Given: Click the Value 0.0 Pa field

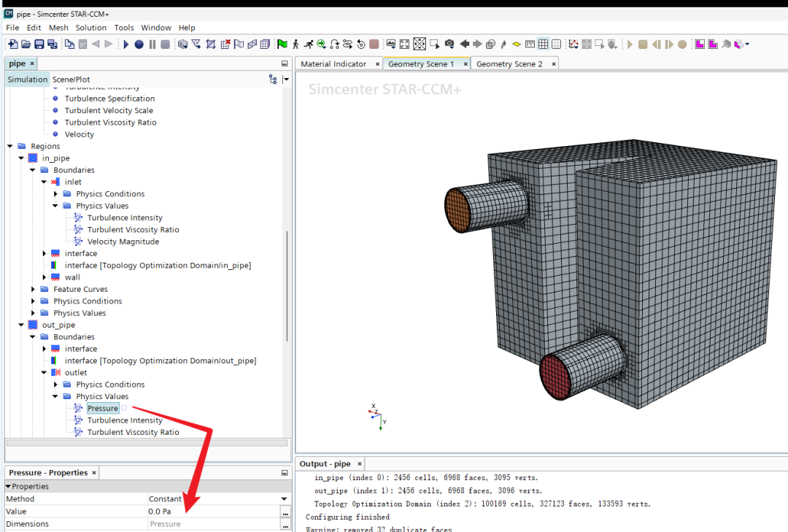Looking at the screenshot, I should 213,512.
